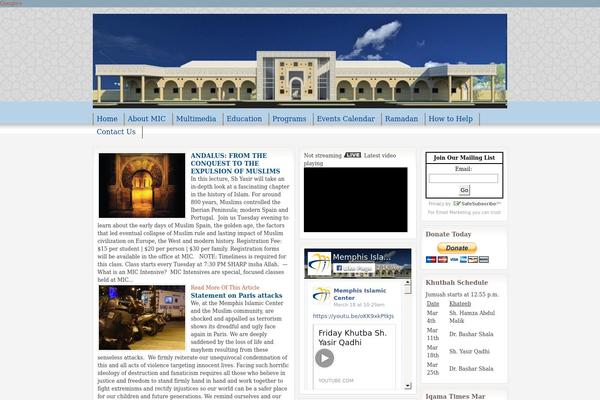
Task: Select the Education menu item
Action: pyautogui.click(x=244, y=119)
